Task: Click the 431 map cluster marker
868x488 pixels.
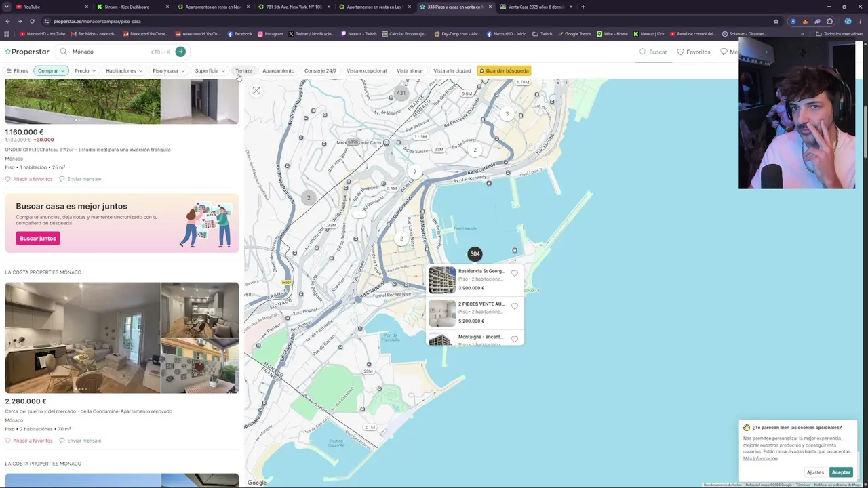Action: point(401,93)
